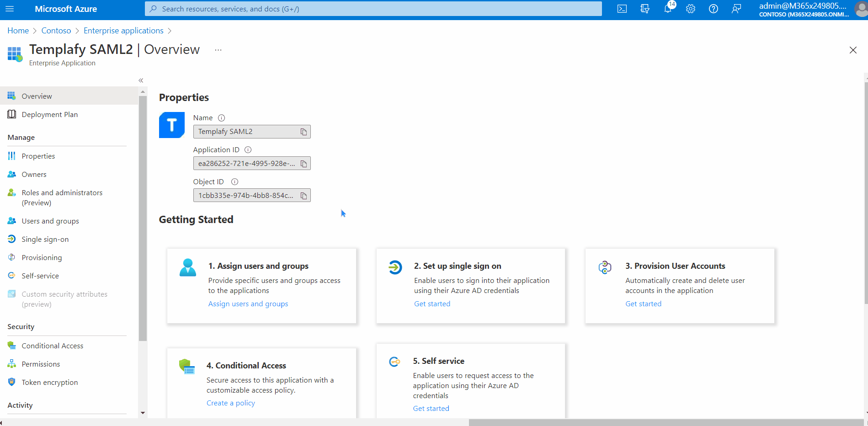Copy the Object ID value
The height and width of the screenshot is (426, 868).
click(304, 195)
